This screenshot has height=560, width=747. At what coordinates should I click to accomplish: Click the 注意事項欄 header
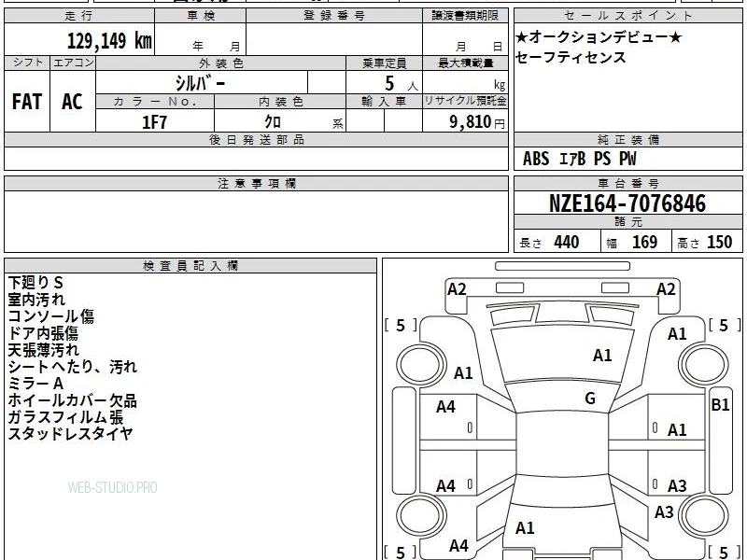click(x=256, y=183)
